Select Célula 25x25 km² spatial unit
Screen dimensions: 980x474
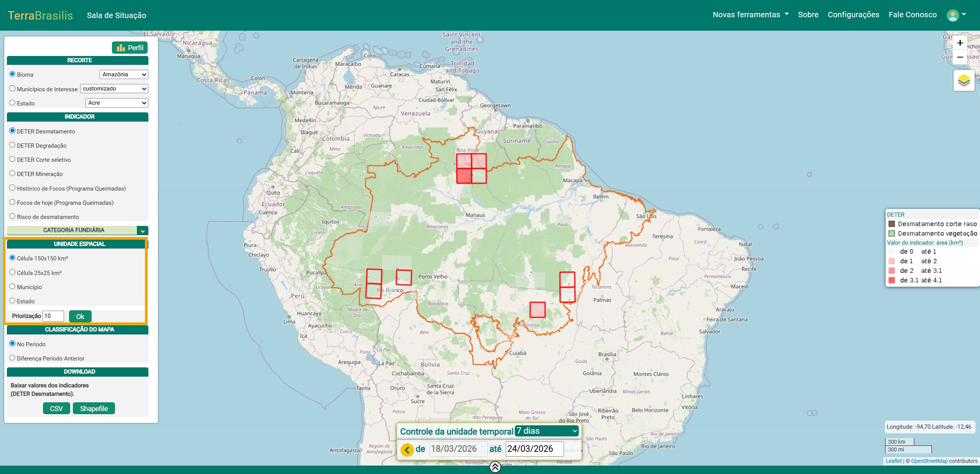[12, 272]
